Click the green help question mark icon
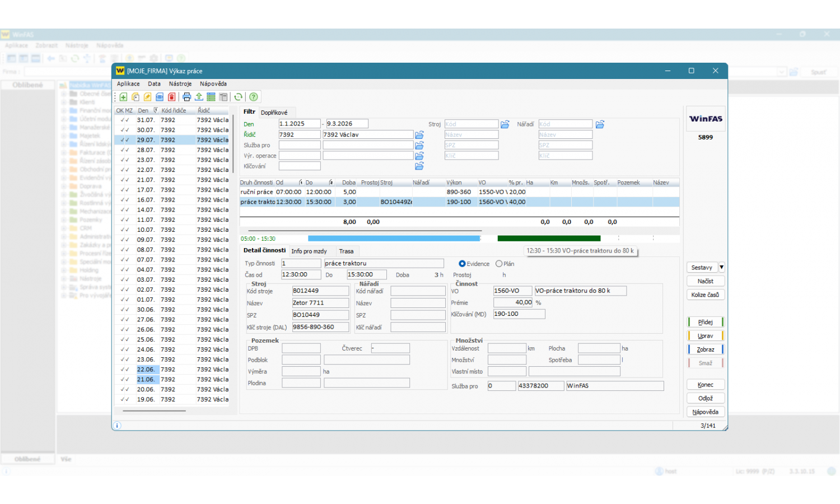This screenshot has width=840, height=504. tap(254, 97)
